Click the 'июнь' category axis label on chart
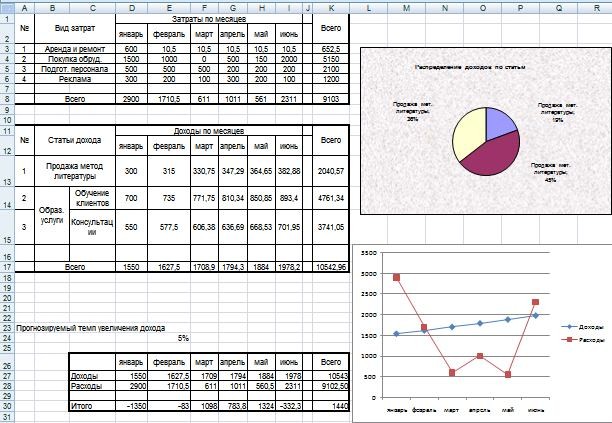The height and width of the screenshot is (423, 612). [x=536, y=410]
